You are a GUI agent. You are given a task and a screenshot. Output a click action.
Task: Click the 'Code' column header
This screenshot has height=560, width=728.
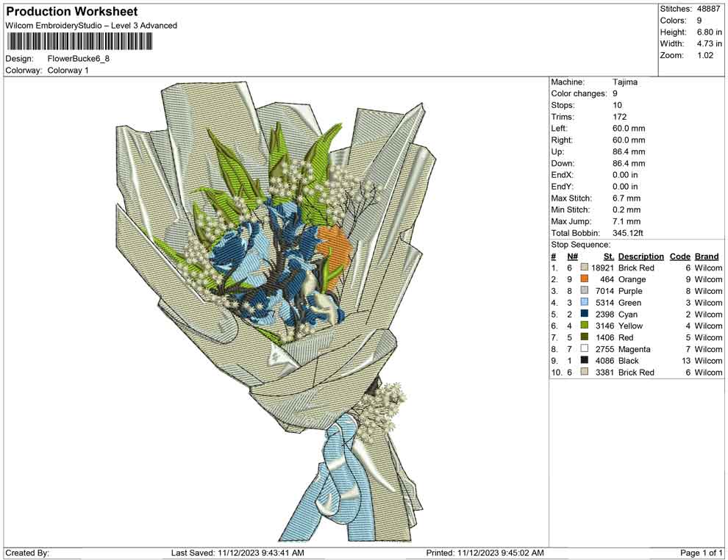[679, 256]
